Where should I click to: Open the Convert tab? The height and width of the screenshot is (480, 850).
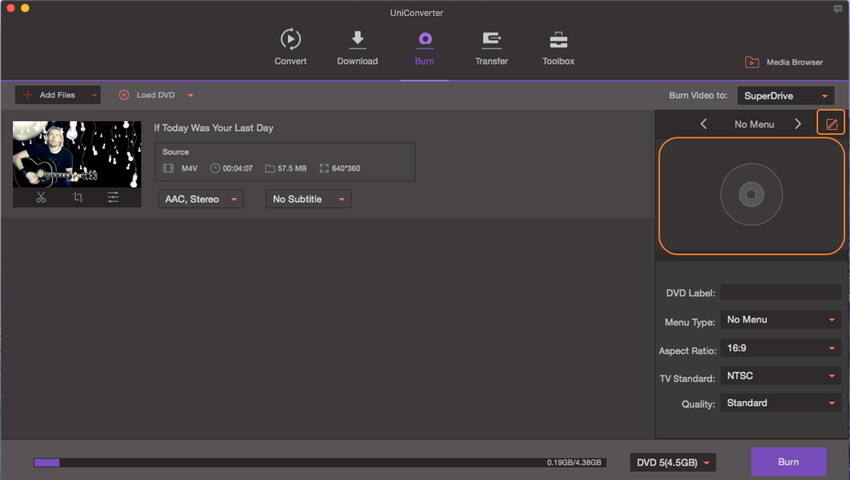291,47
